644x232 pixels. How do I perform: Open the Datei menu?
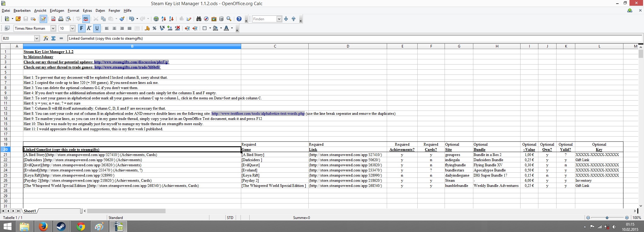point(6,11)
